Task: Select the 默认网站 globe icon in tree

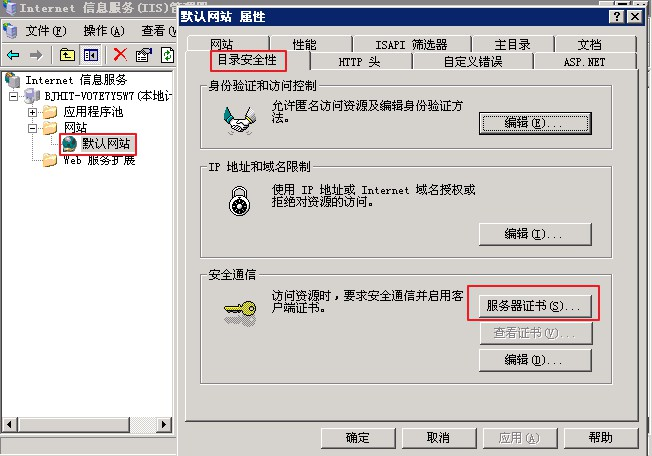Action: (69, 144)
